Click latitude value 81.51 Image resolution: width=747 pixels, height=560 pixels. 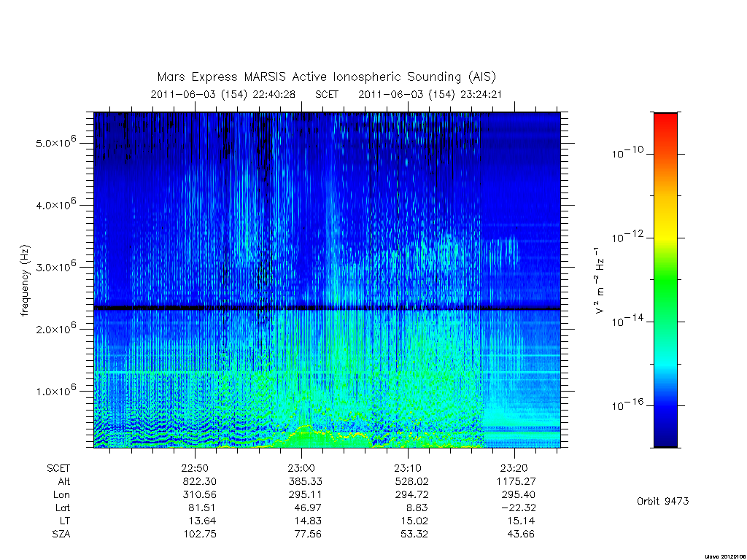[x=203, y=507]
